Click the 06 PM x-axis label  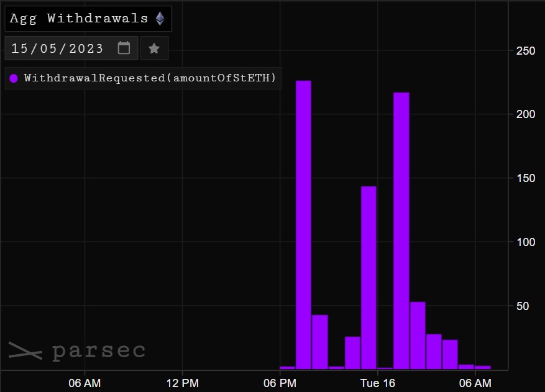tap(280, 383)
